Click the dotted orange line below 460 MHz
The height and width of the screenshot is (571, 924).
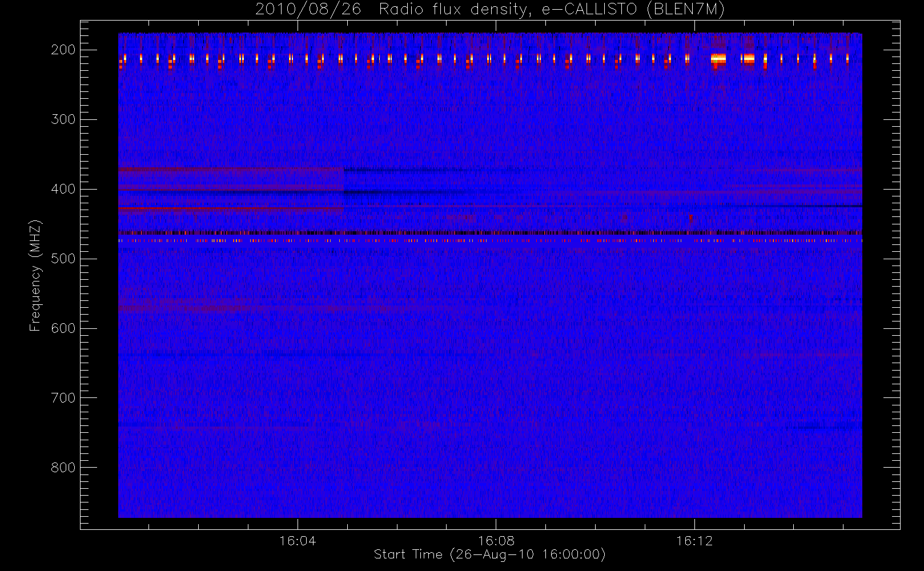click(x=490, y=241)
